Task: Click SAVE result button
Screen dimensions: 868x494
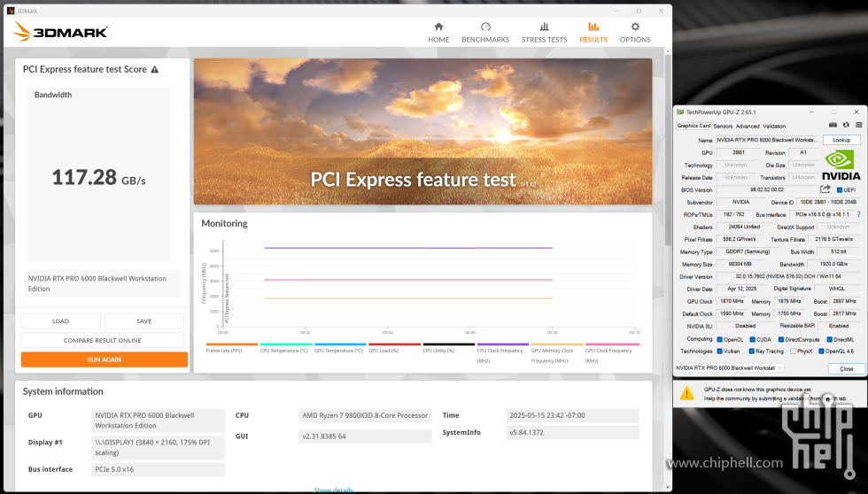Action: [x=143, y=320]
